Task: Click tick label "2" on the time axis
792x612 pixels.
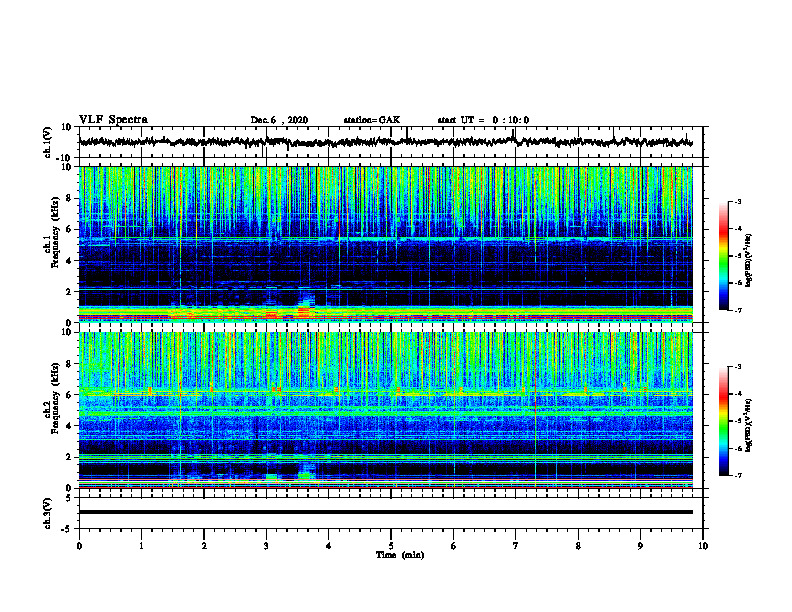Action: point(204,546)
